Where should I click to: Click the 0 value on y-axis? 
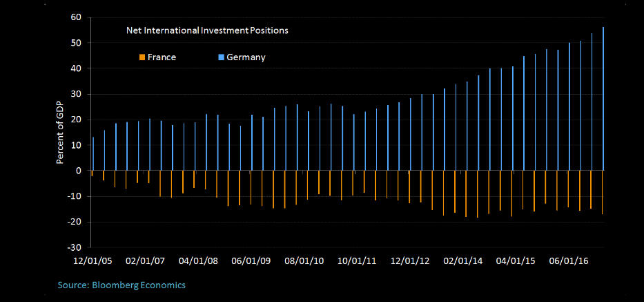(79, 171)
